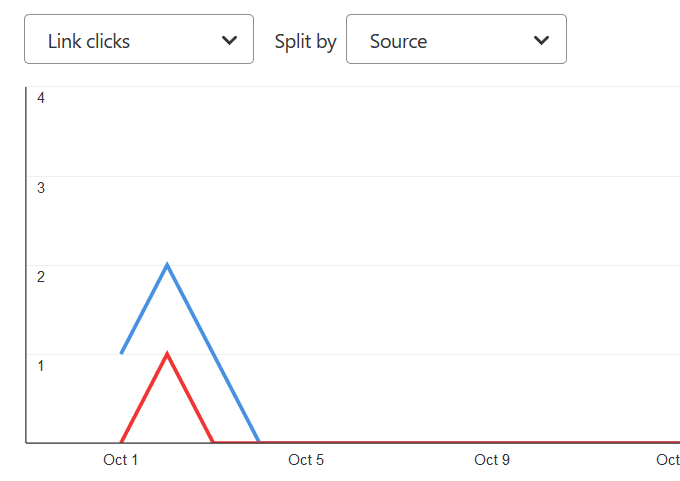The width and height of the screenshot is (680, 481).
Task: Click the y-axis label 4
Action: pos(41,98)
